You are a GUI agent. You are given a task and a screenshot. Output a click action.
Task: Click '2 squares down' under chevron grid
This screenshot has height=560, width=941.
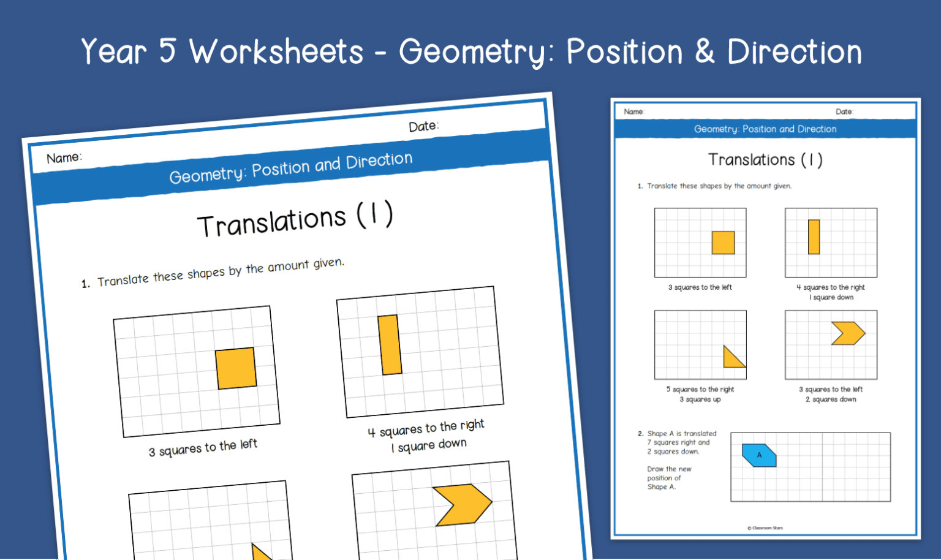click(x=831, y=399)
